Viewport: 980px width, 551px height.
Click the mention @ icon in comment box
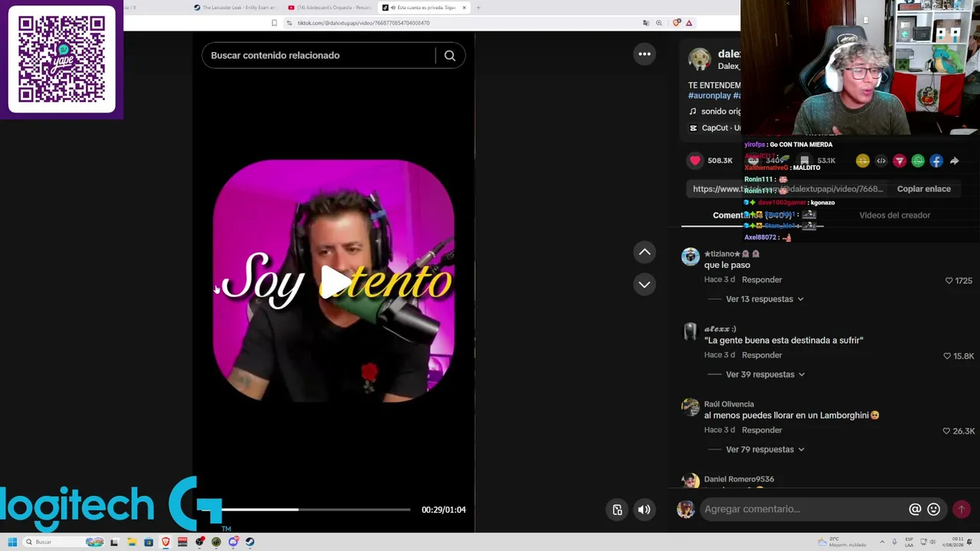[x=915, y=509]
